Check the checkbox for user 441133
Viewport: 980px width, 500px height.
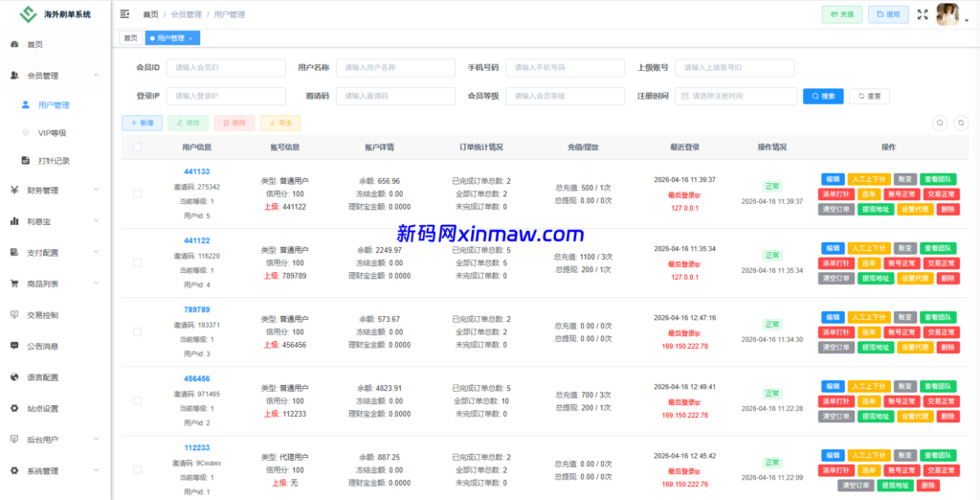138,194
